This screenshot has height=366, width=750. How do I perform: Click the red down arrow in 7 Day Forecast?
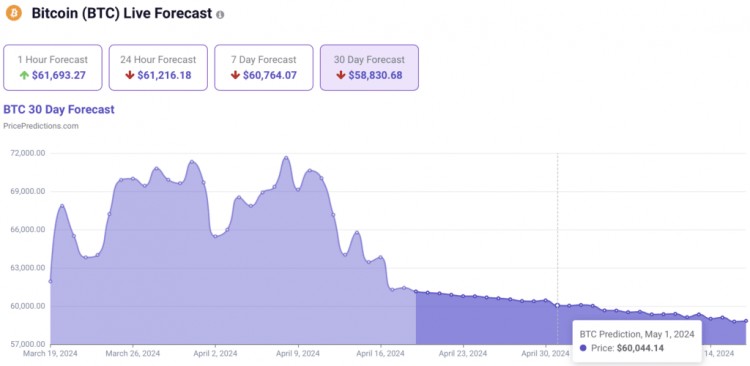[235, 76]
